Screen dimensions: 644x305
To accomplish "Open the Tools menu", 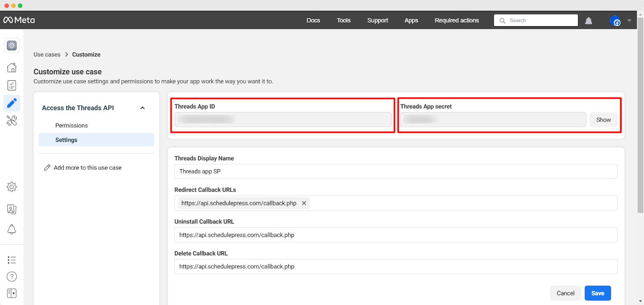I will pos(344,20).
